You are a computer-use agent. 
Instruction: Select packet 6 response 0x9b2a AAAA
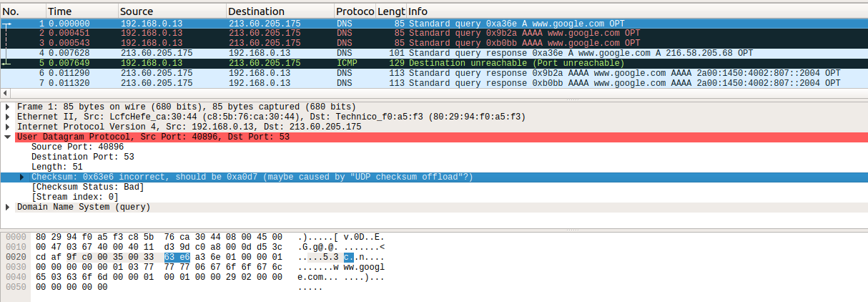point(434,73)
